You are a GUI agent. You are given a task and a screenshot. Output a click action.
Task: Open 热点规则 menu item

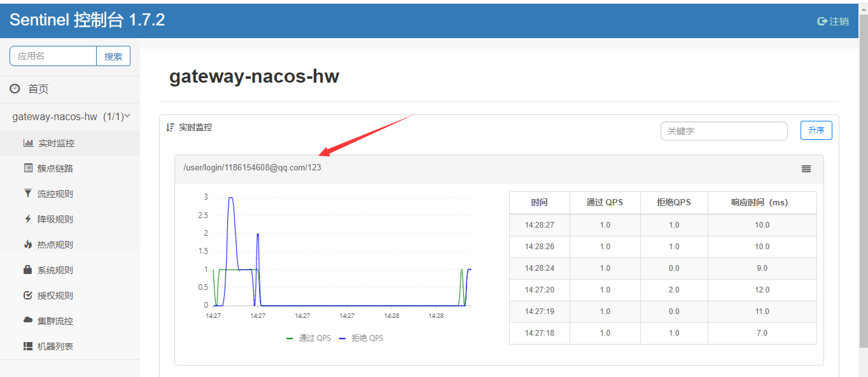point(70,245)
